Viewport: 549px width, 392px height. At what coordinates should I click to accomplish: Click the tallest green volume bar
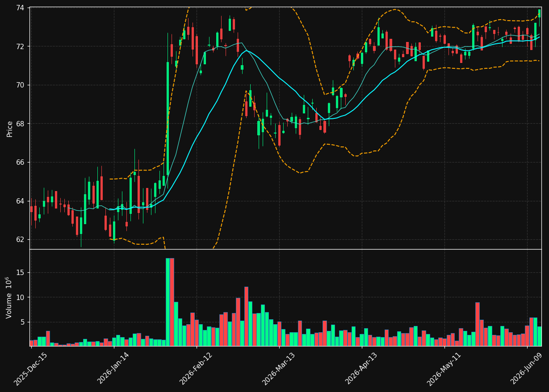coord(168,302)
